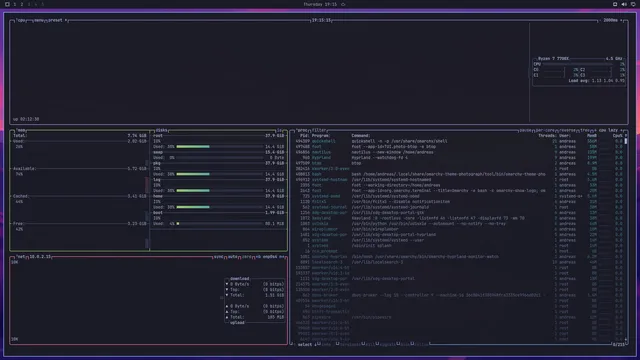Open the btop menu
Viewport: 640px width, 360px height.
[39, 20]
